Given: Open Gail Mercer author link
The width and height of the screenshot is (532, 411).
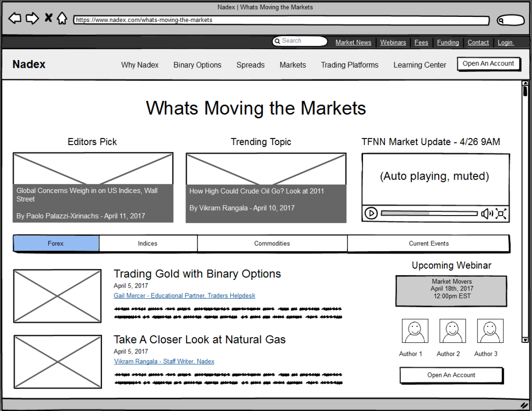Looking at the screenshot, I should click(x=185, y=296).
